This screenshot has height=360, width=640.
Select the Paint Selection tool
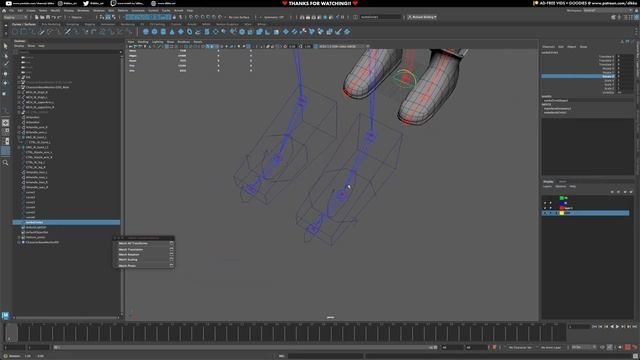click(x=5, y=64)
